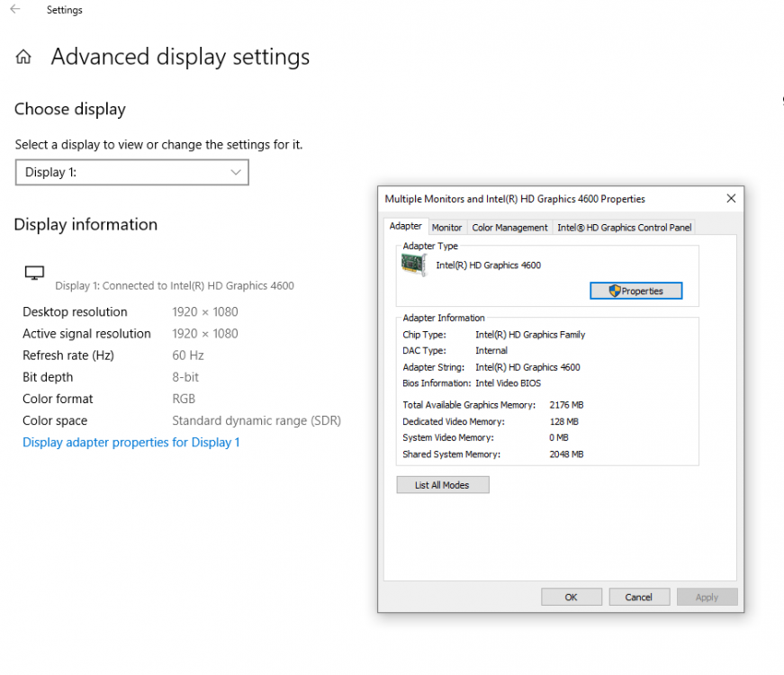The width and height of the screenshot is (784, 675).
Task: Click the 2048 MB shared system memory value
Action: [x=566, y=454]
